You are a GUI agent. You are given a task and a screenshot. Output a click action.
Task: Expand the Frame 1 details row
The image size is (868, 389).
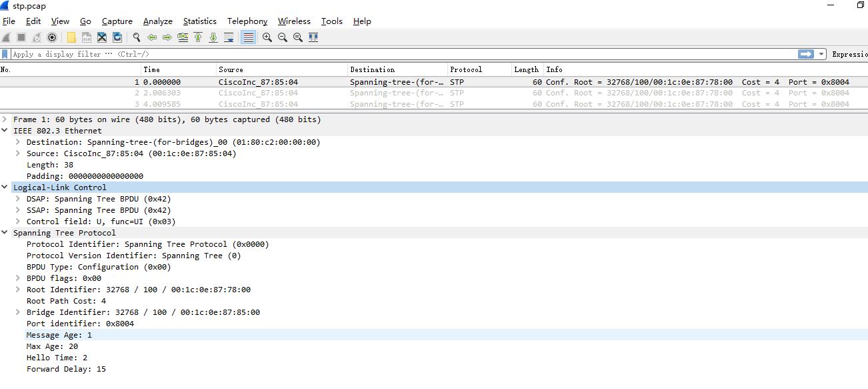tap(5, 119)
